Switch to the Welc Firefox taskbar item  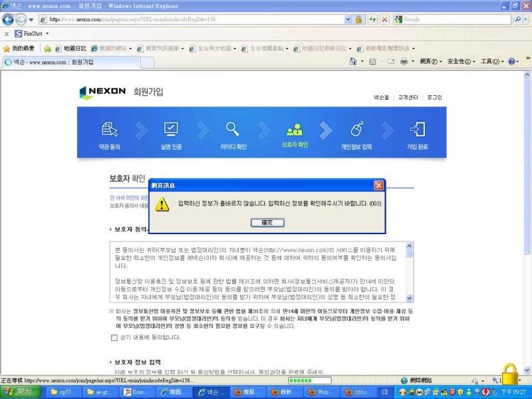(321, 392)
